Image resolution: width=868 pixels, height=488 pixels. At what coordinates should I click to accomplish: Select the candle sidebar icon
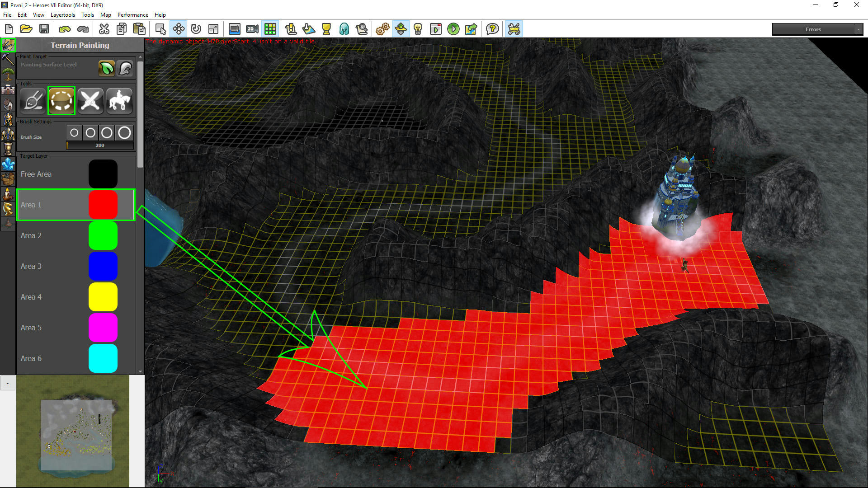tap(8, 193)
